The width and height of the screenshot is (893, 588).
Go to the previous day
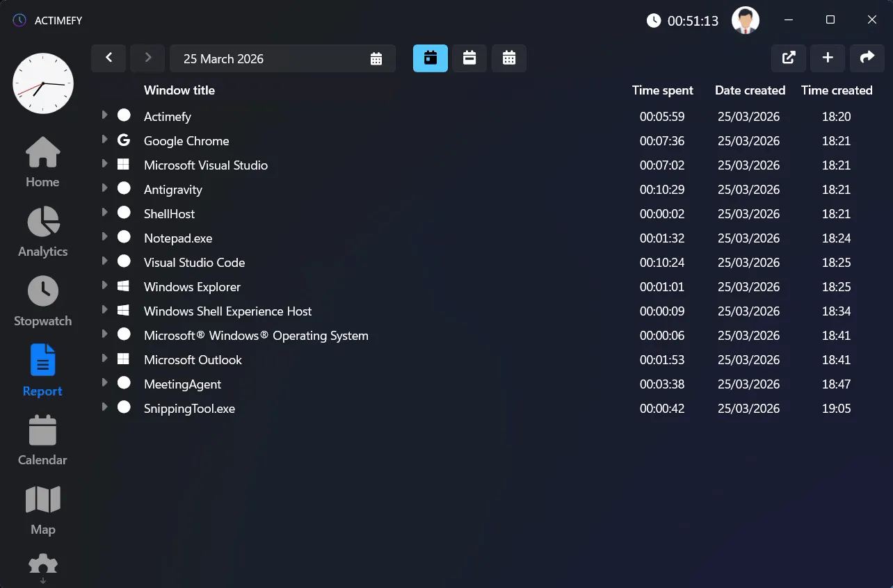(x=108, y=58)
